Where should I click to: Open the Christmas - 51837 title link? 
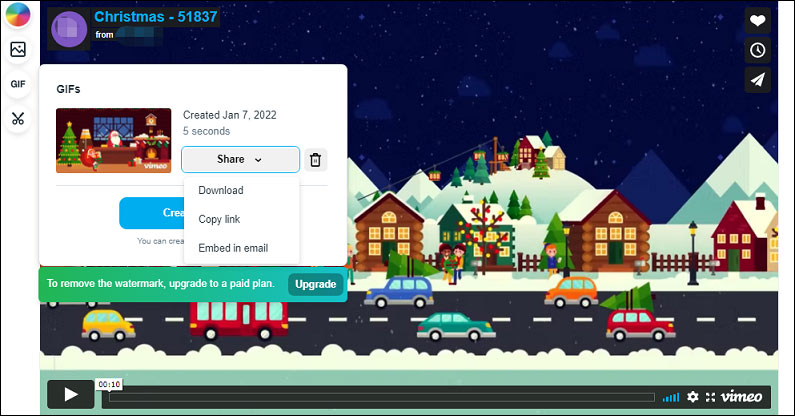pos(156,17)
